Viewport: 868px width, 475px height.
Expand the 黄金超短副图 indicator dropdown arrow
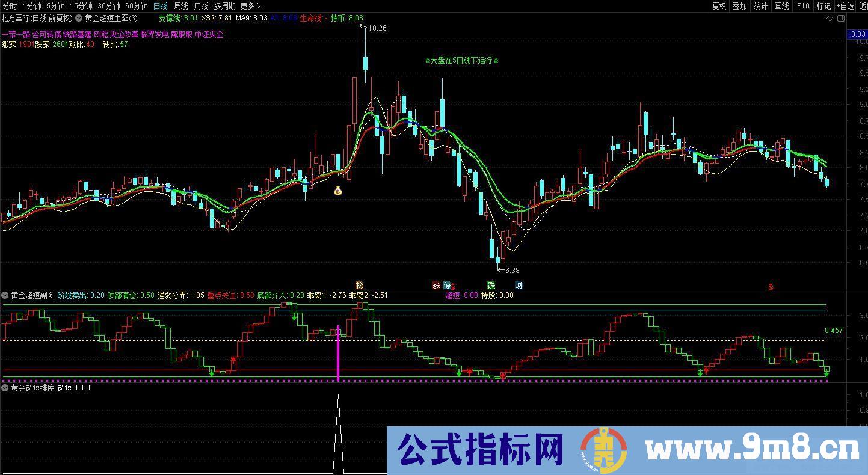[x=5, y=295]
